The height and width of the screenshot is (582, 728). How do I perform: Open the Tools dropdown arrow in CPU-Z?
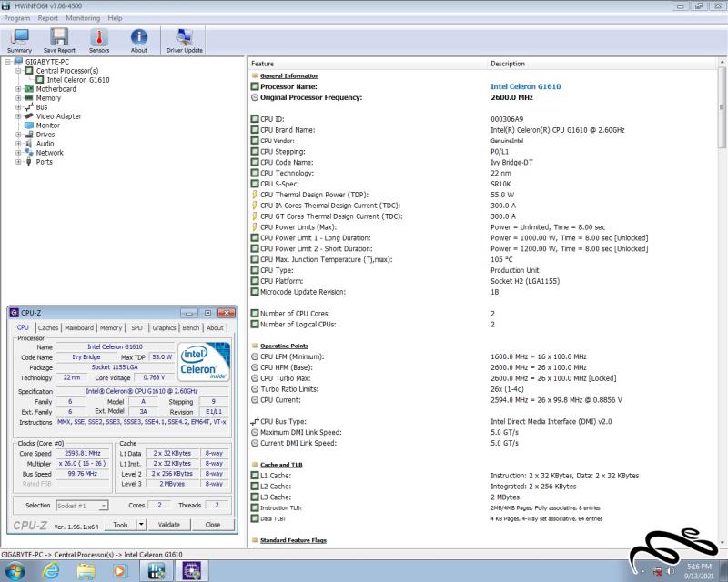pyautogui.click(x=141, y=525)
